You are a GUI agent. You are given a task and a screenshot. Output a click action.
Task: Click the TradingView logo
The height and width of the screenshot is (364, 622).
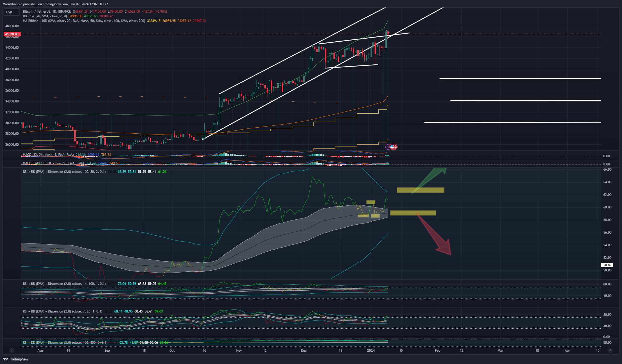click(16, 359)
